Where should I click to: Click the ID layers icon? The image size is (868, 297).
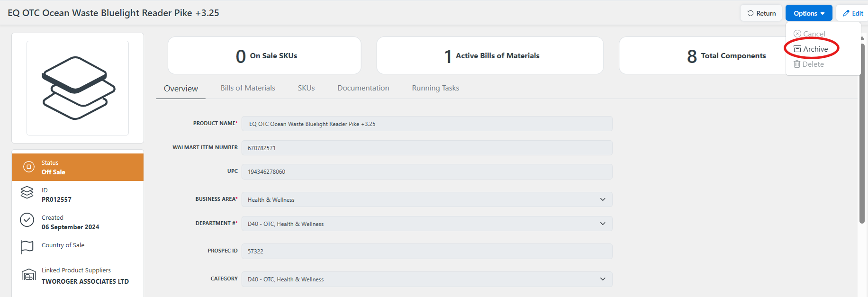pyautogui.click(x=27, y=192)
